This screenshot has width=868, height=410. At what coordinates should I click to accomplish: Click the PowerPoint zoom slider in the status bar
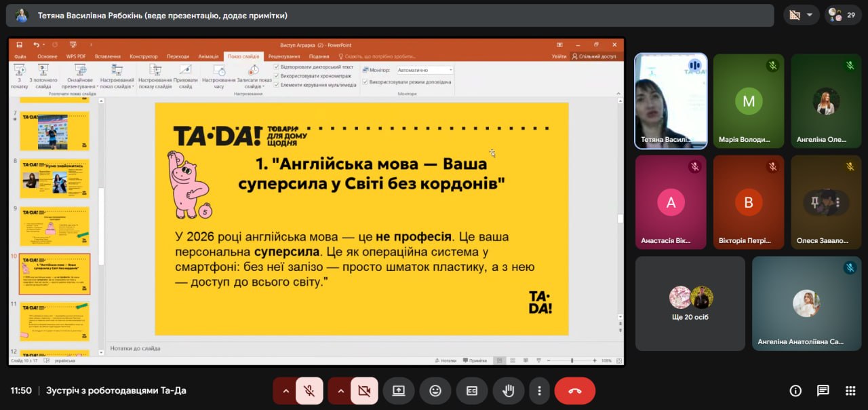(x=572, y=360)
